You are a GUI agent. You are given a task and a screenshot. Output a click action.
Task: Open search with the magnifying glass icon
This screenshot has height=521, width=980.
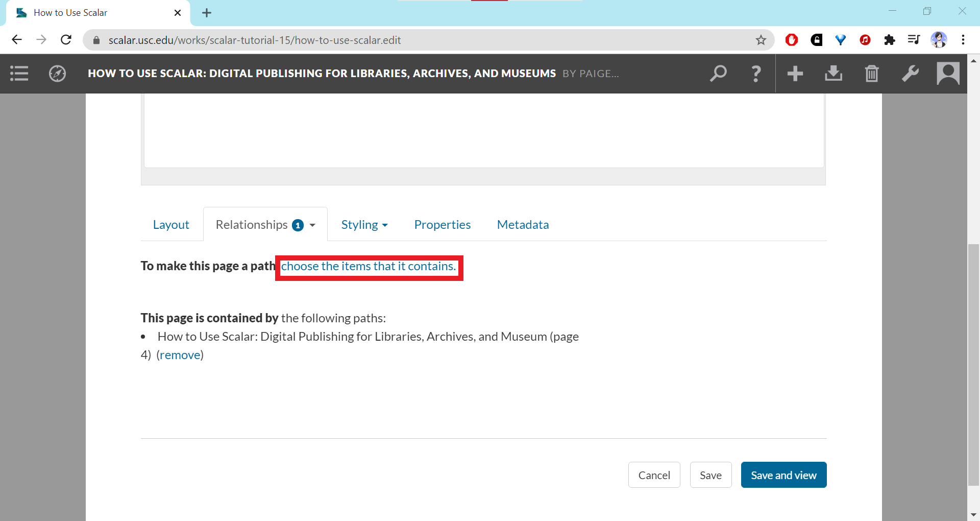click(718, 74)
